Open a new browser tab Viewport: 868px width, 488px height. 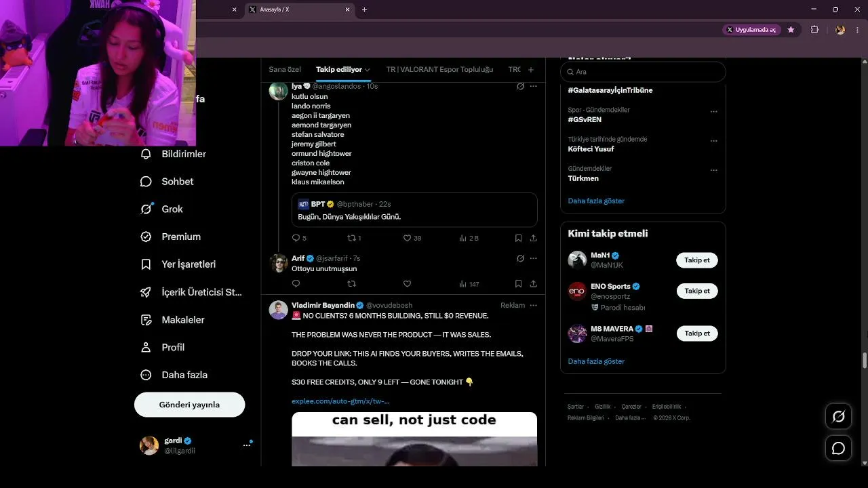[x=365, y=9]
